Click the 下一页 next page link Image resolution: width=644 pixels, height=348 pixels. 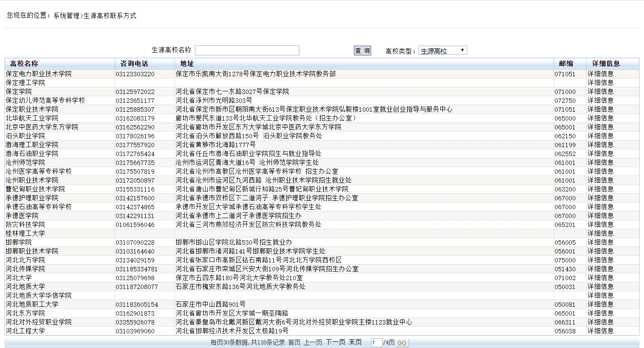pyautogui.click(x=335, y=342)
